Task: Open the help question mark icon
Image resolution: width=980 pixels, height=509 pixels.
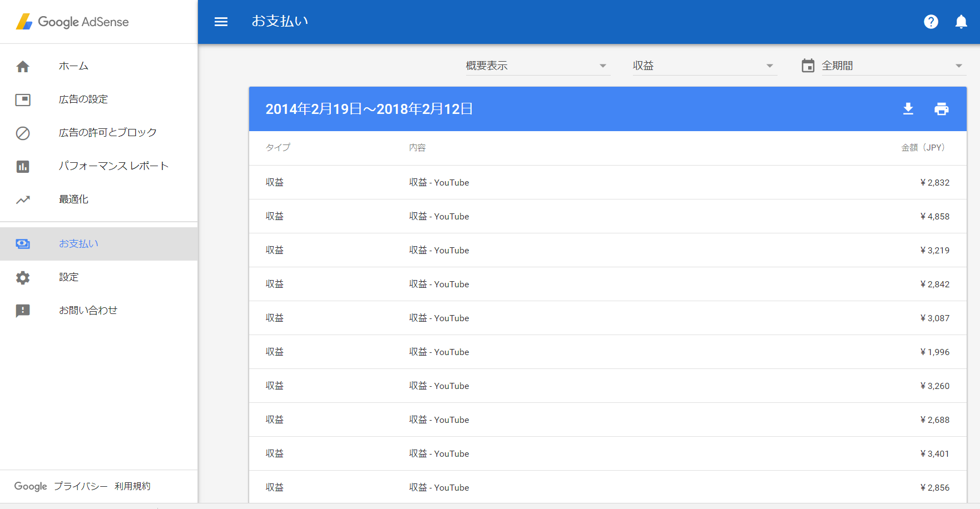Action: click(930, 22)
